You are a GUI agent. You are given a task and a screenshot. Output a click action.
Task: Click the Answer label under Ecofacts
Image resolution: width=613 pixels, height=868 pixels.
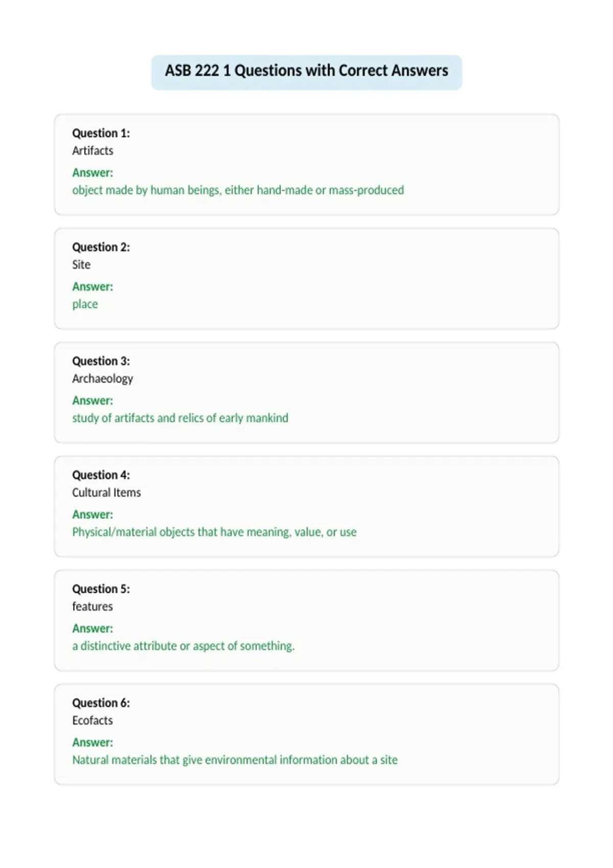[x=92, y=742]
